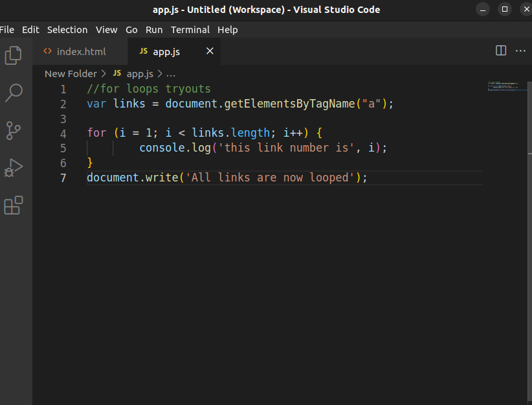Click 'links.length' in the for loop
Screen dimensions: 532x405
coord(230,133)
